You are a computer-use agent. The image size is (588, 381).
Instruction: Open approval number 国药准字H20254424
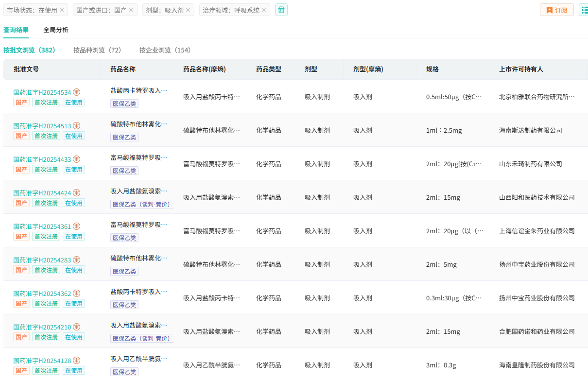tap(42, 193)
